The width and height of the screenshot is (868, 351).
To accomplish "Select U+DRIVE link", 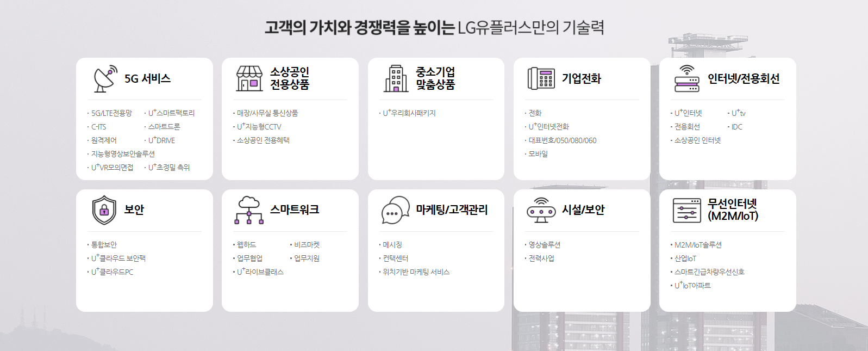I will pyautogui.click(x=161, y=140).
